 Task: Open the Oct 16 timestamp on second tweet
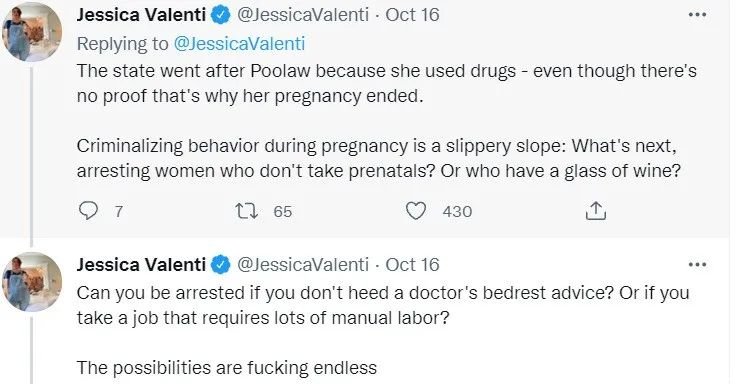(x=412, y=265)
